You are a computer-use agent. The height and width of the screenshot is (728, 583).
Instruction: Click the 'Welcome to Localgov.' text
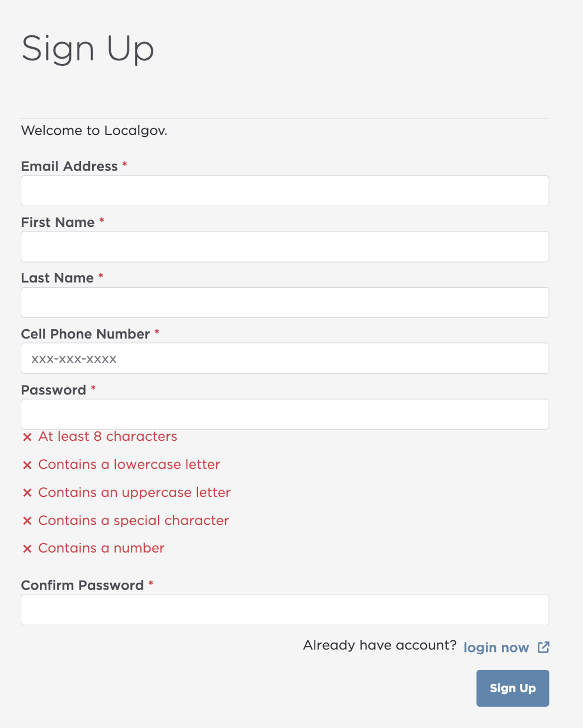(94, 130)
